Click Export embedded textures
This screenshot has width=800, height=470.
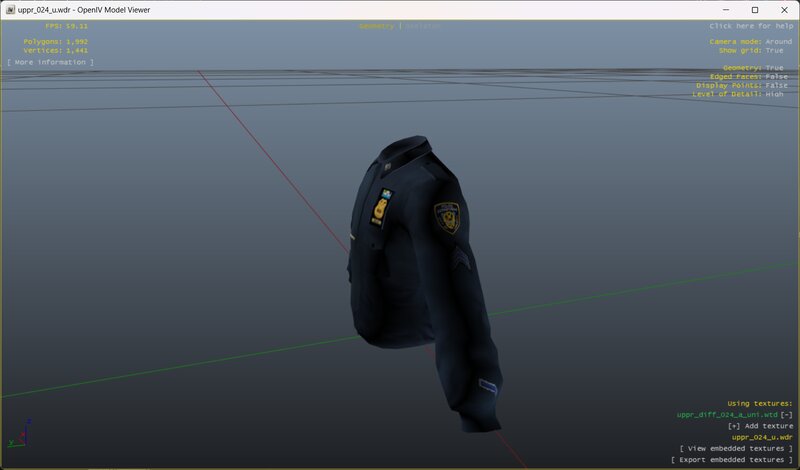(x=732, y=460)
